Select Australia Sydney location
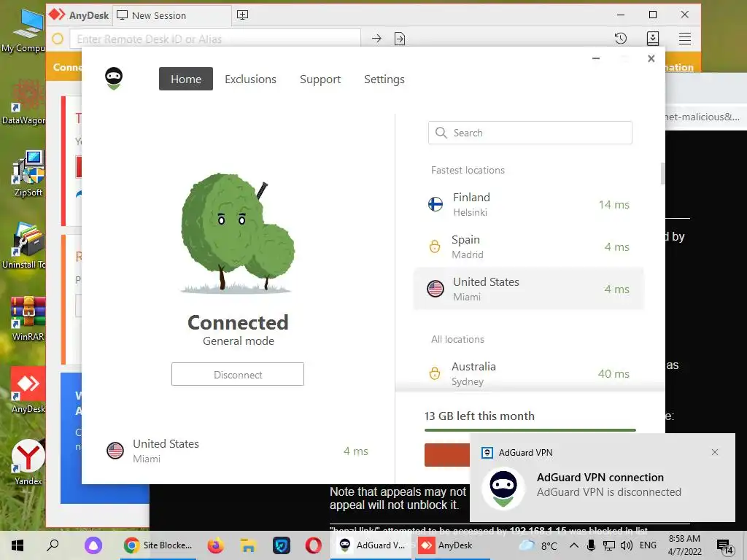 click(x=529, y=374)
